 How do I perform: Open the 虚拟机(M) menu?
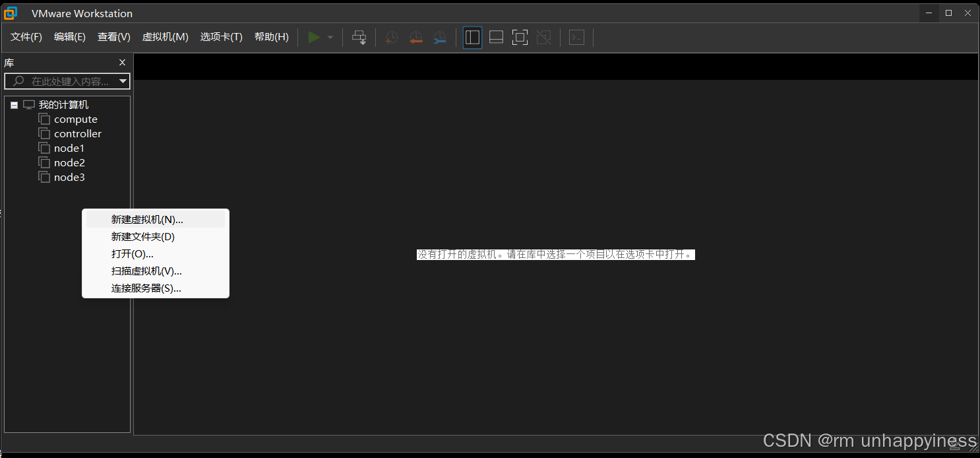pyautogui.click(x=166, y=37)
